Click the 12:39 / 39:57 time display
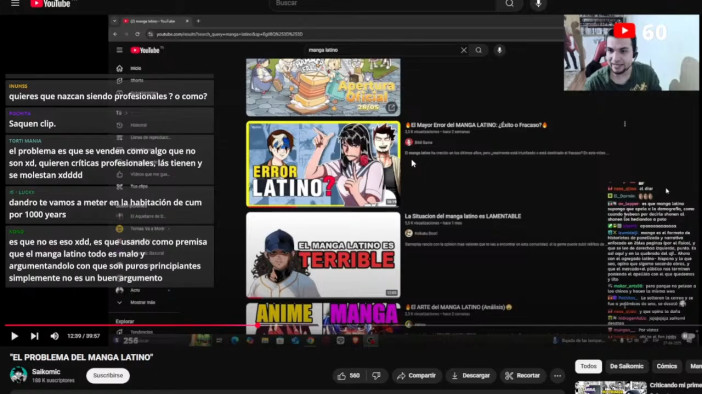This screenshot has height=394, width=702. (83, 336)
